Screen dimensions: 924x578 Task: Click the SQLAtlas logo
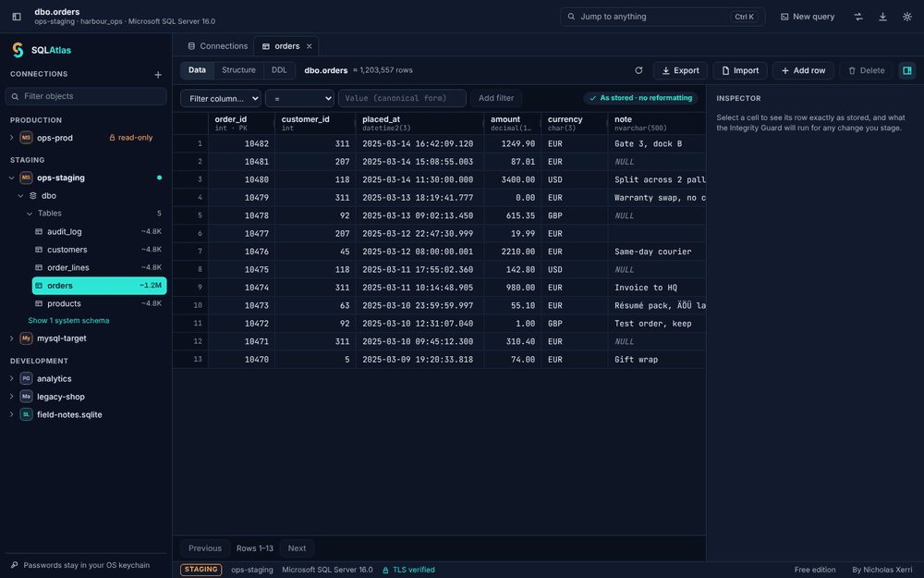coord(18,50)
